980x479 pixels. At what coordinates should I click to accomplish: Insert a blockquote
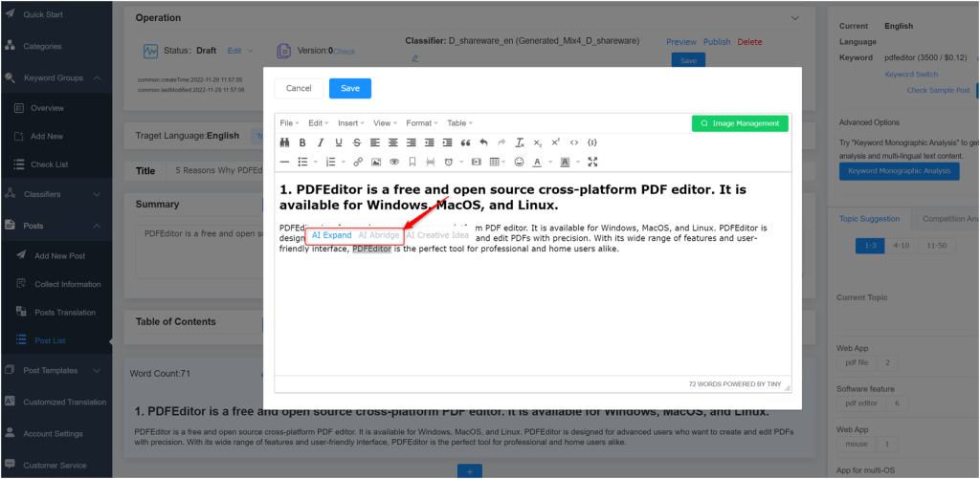point(466,142)
